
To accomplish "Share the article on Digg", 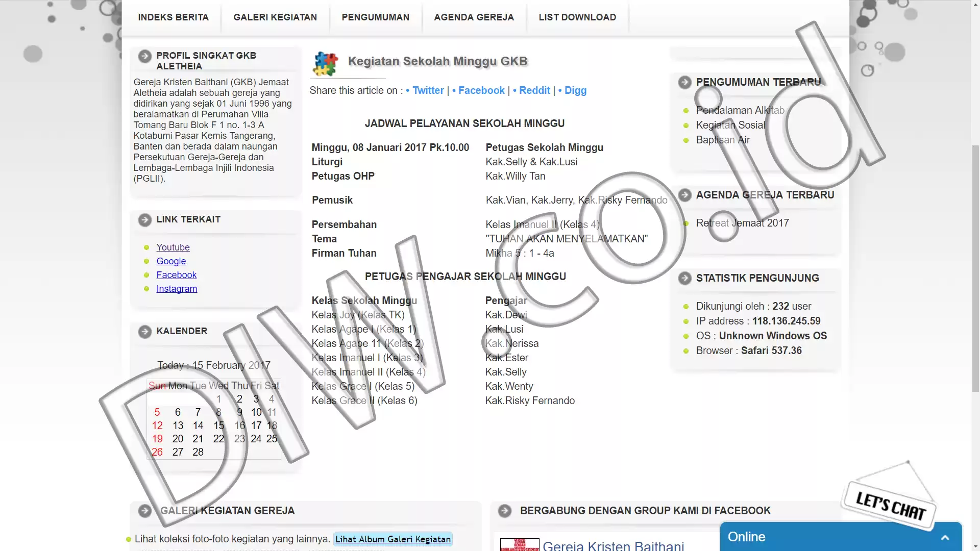I will (x=575, y=90).
